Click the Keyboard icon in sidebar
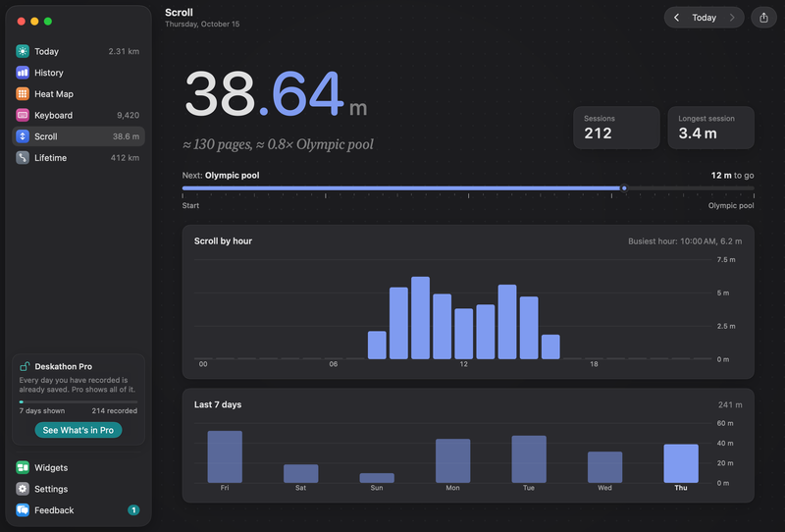 (23, 115)
